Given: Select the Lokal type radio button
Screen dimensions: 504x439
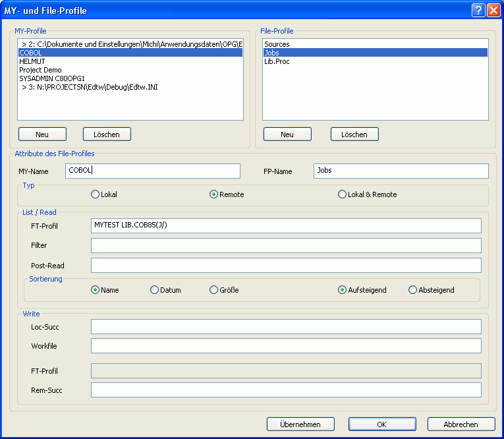Looking at the screenshot, I should click(x=96, y=194).
